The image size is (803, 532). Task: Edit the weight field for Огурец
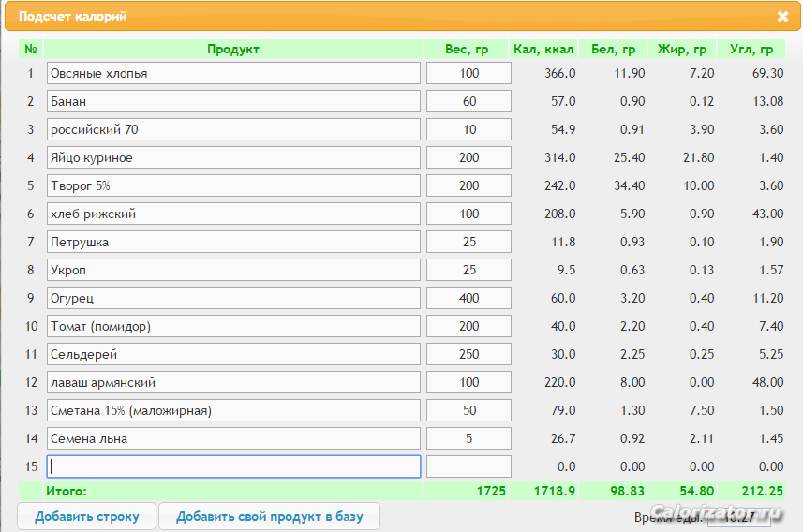coord(468,298)
